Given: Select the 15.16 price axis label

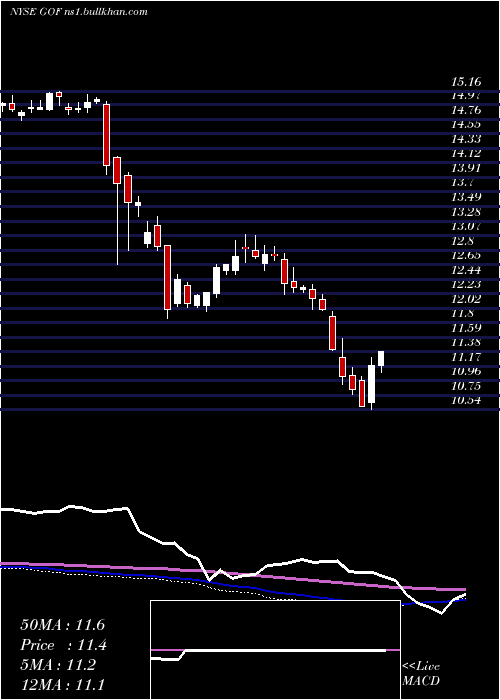Looking at the screenshot, I should pos(466,82).
